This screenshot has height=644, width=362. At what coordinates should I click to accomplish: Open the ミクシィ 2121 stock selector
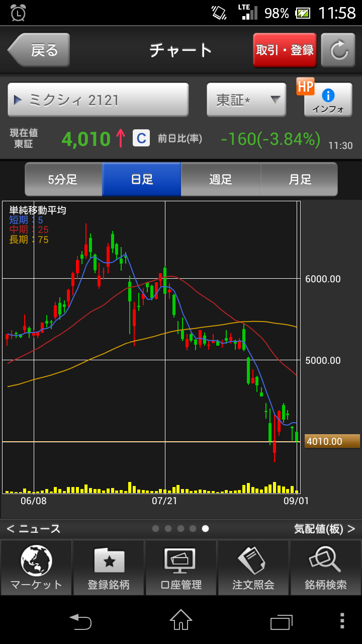click(98, 100)
